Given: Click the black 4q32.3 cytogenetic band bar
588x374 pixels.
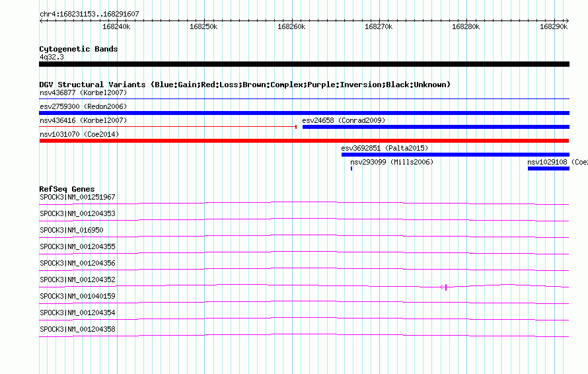Looking at the screenshot, I should click(304, 64).
